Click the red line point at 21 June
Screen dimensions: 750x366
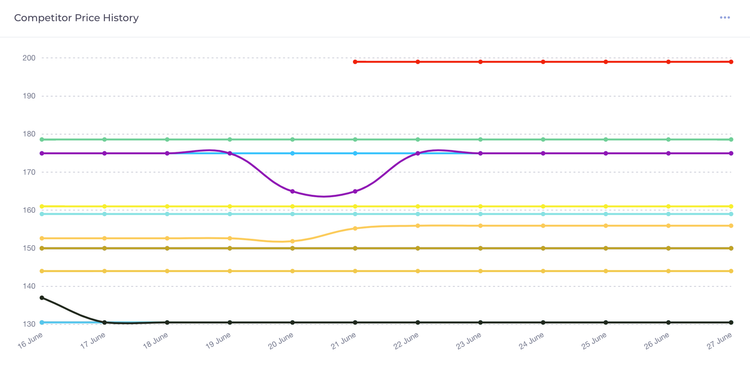(355, 62)
